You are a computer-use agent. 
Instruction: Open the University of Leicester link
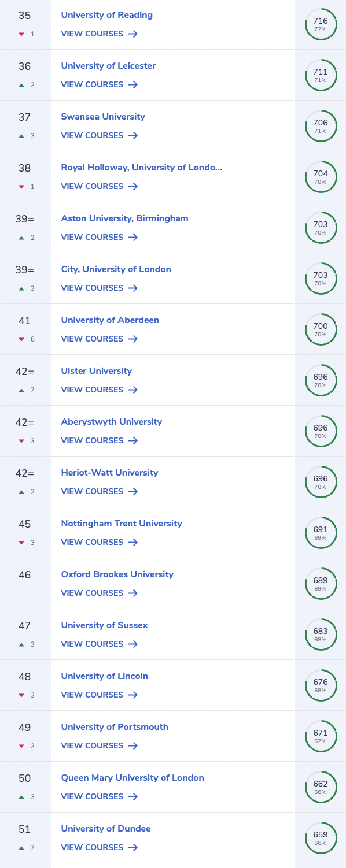(x=108, y=66)
